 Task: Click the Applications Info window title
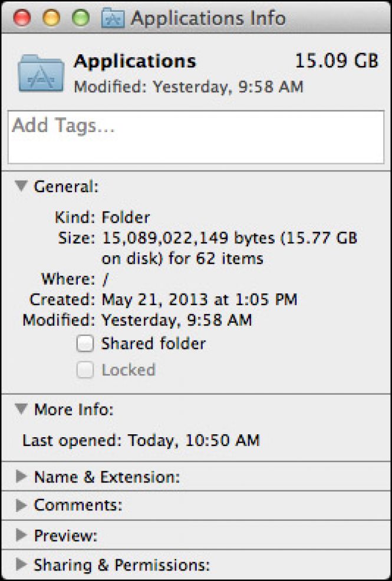tap(208, 18)
